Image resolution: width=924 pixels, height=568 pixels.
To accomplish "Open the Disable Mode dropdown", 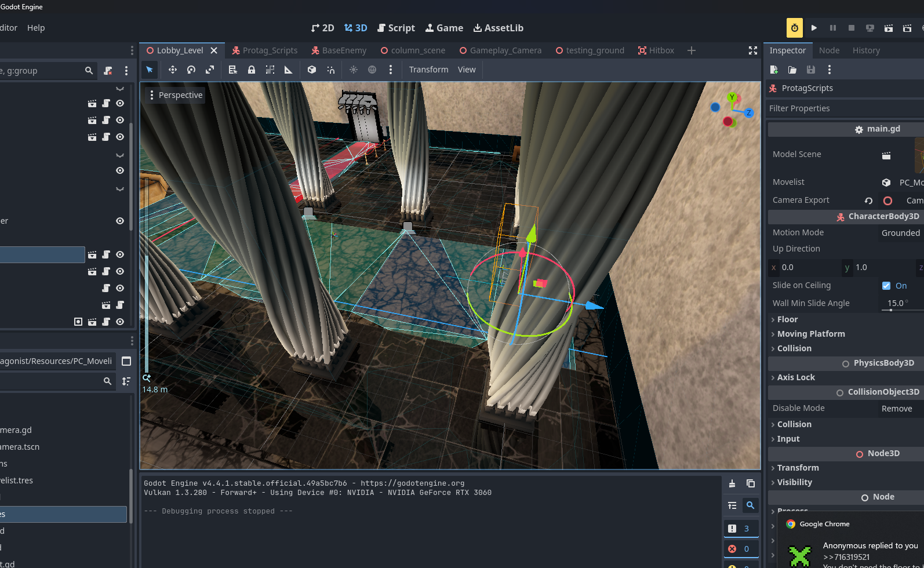I will 901,409.
